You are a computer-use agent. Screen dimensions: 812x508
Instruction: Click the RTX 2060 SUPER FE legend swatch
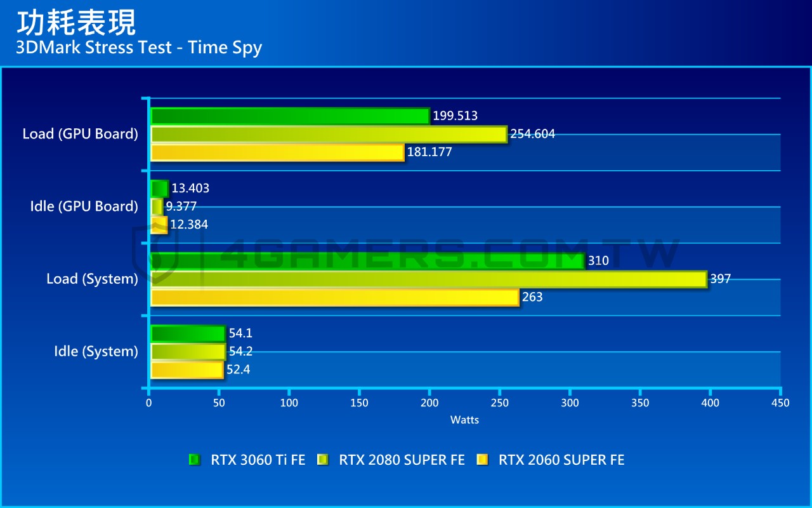pyautogui.click(x=482, y=460)
